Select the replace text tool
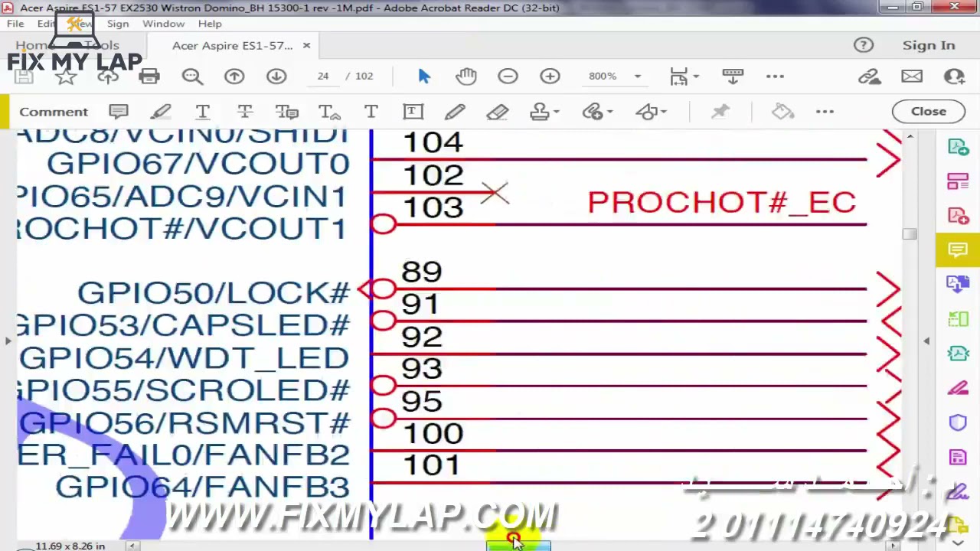980x551 pixels. point(286,112)
